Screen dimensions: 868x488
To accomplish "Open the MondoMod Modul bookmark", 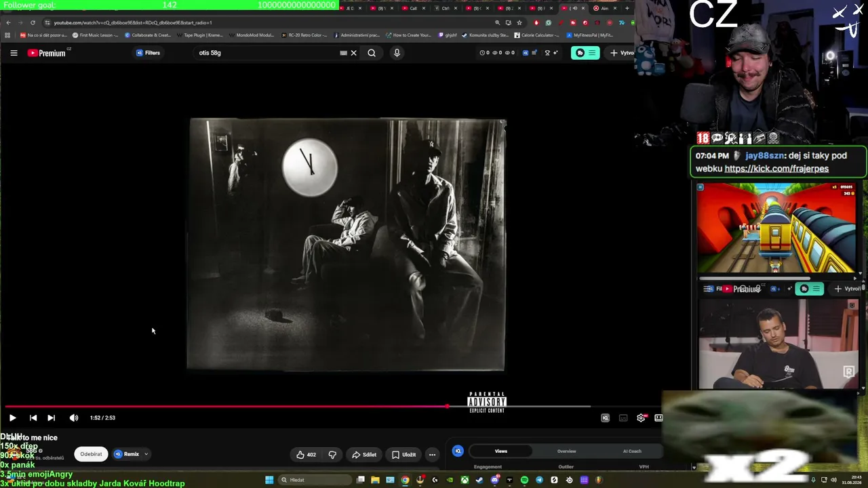I will (252, 35).
